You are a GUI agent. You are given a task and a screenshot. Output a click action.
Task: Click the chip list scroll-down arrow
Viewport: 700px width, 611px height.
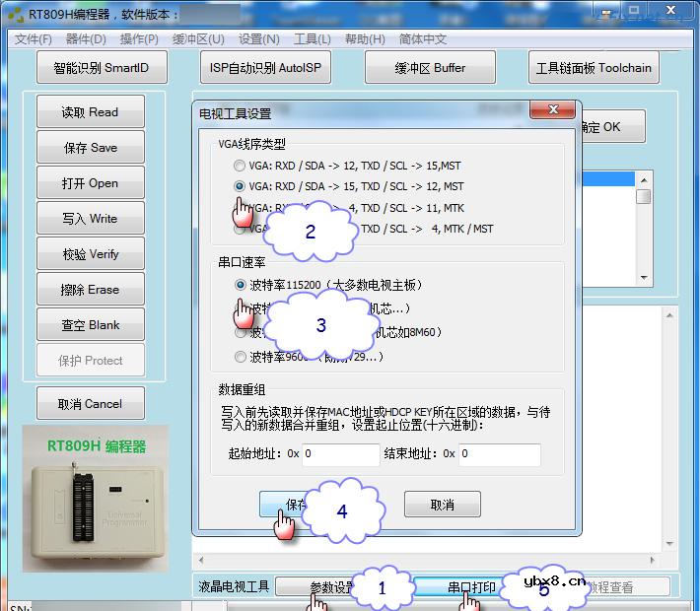click(x=643, y=278)
